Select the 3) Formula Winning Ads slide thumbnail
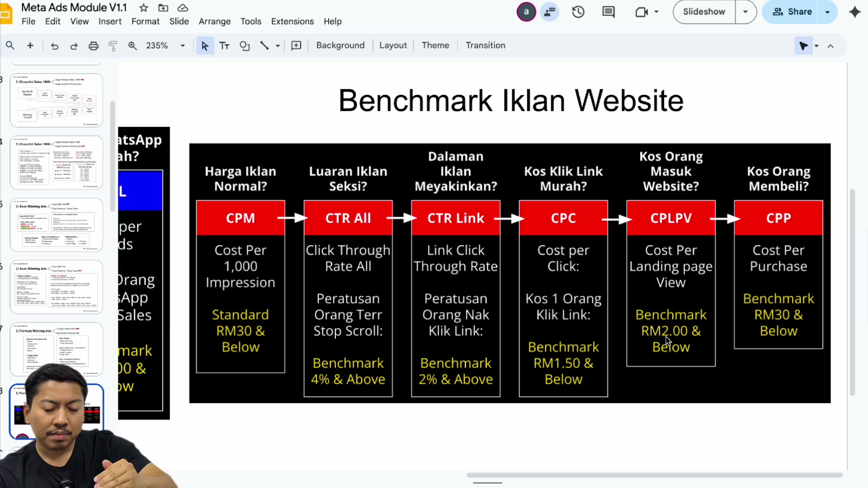The width and height of the screenshot is (868, 488). point(57,349)
